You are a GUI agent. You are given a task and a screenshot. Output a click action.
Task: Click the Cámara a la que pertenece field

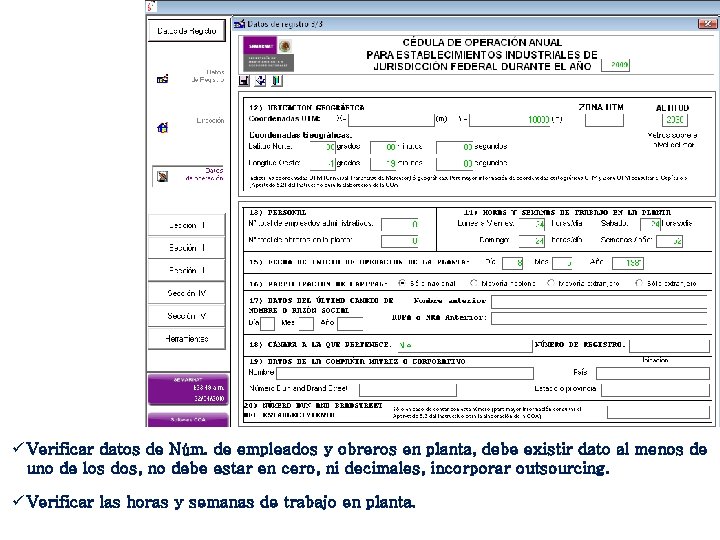(464, 345)
